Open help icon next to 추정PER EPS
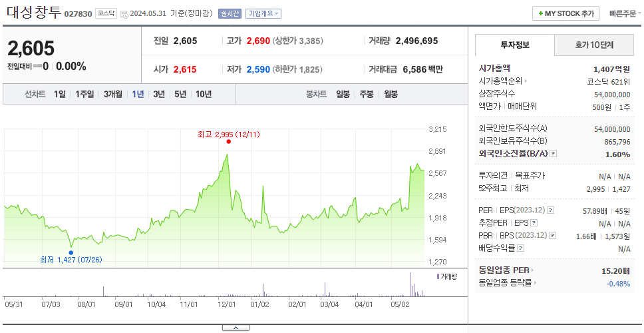 pos(534,223)
